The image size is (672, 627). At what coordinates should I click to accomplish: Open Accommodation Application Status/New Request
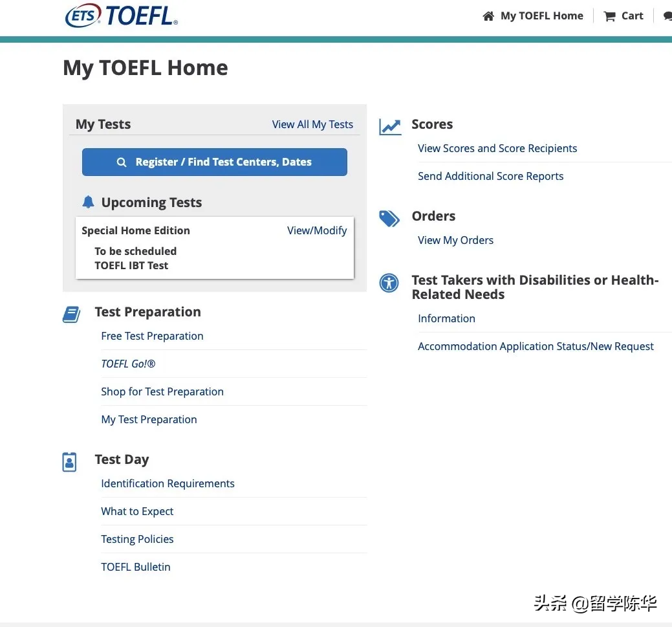[536, 346]
